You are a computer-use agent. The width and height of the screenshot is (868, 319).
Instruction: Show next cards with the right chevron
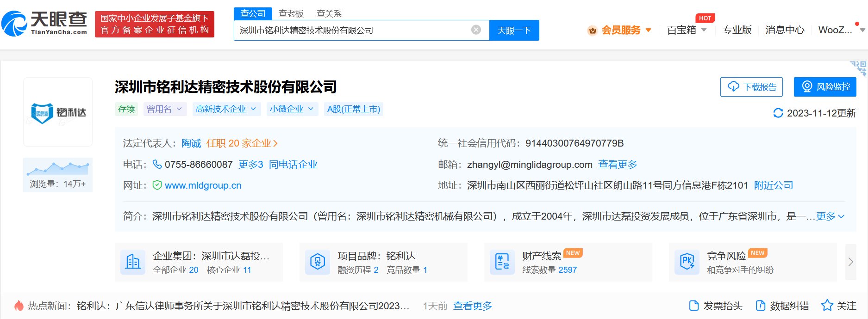pos(851,262)
